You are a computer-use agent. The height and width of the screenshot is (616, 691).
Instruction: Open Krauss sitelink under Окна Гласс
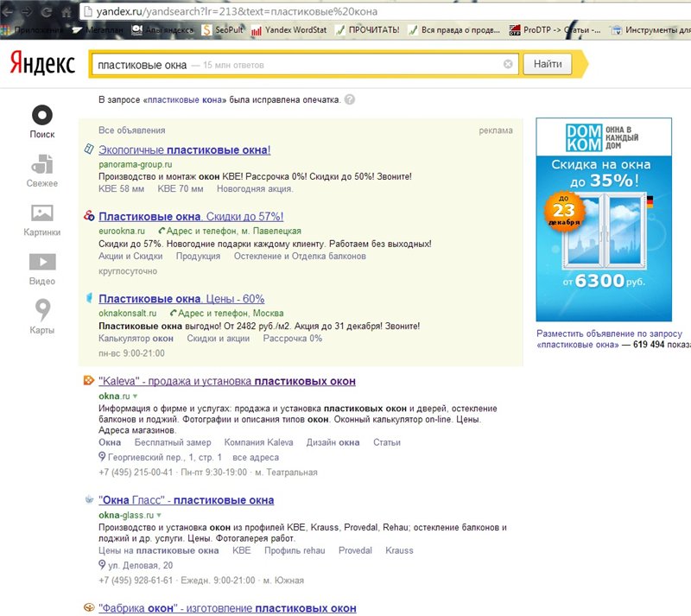(x=399, y=550)
